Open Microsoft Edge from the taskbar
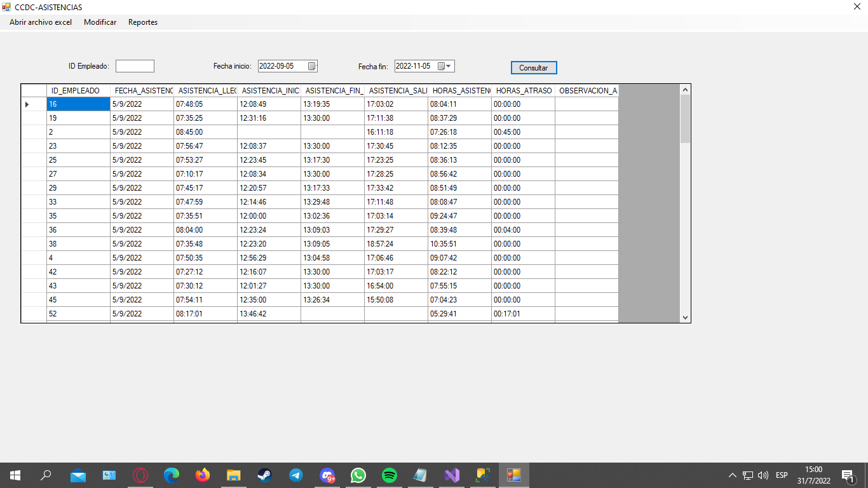This screenshot has width=868, height=488. [x=172, y=475]
